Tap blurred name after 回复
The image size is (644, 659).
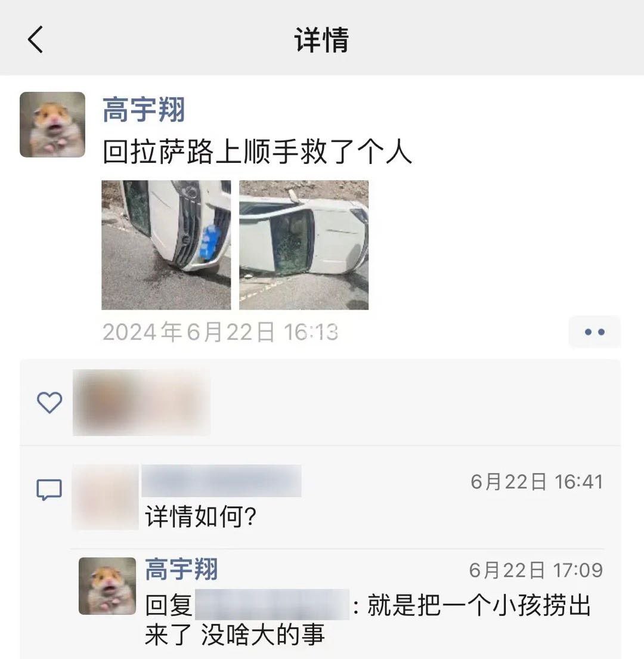tap(273, 604)
